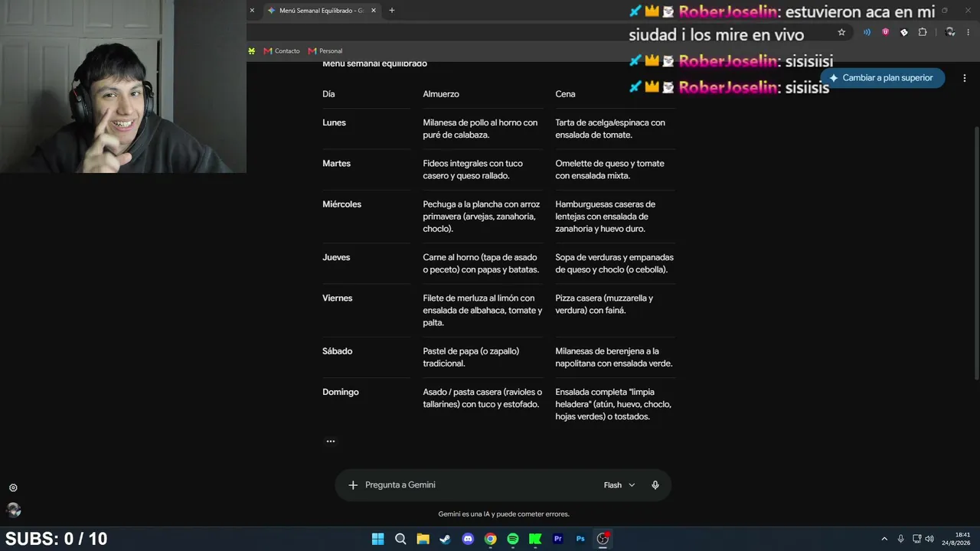This screenshot has height=551, width=980.
Task: Click the pink shield extension icon
Action: tap(886, 32)
